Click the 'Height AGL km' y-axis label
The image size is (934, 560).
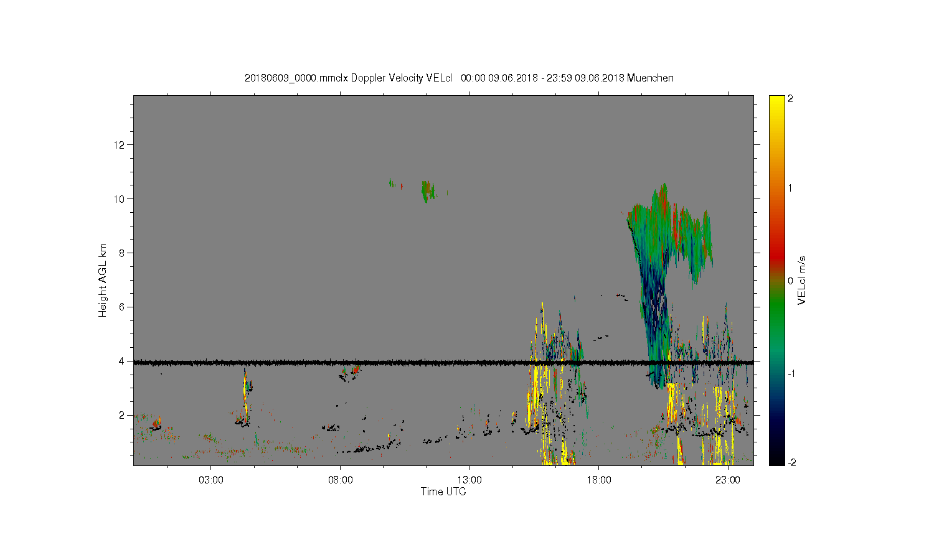102,280
